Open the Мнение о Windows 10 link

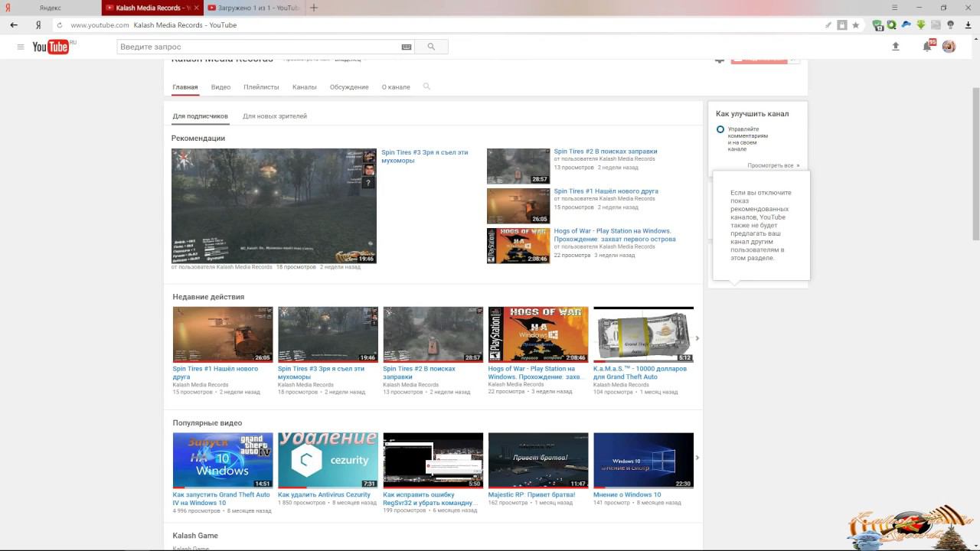627,495
